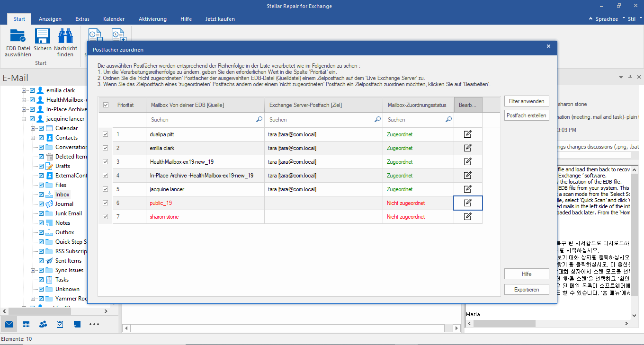Image resolution: width=644 pixels, height=345 pixels.
Task: Toggle the select-all checkbox in table header
Action: coord(106,105)
